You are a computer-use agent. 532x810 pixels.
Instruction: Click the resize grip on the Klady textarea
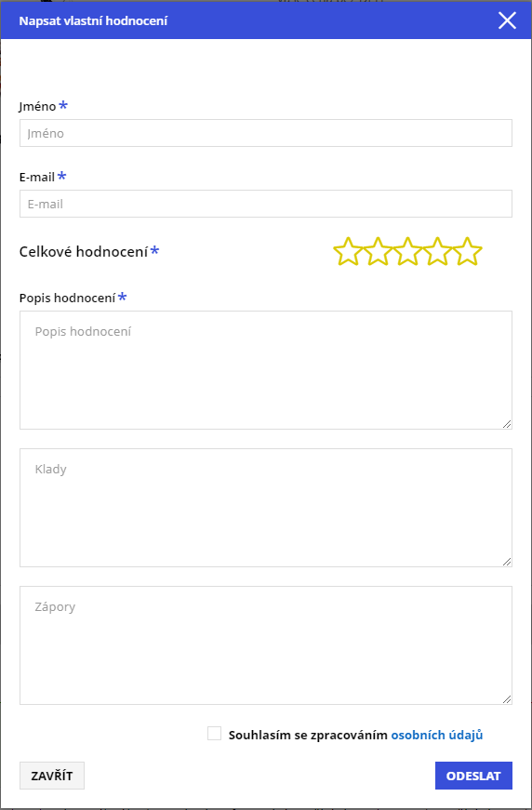507,562
